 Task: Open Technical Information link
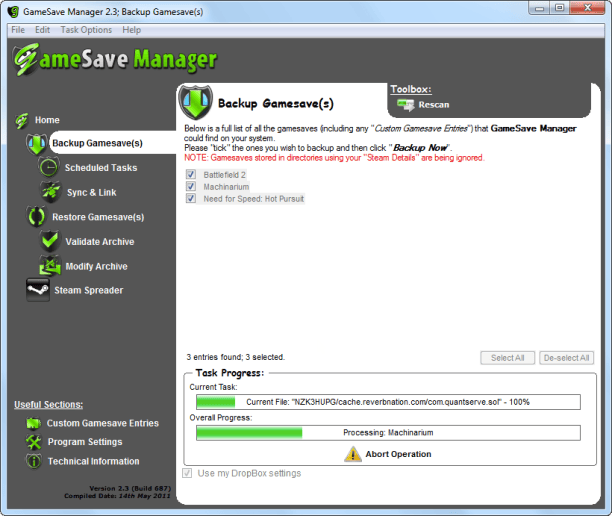point(93,461)
